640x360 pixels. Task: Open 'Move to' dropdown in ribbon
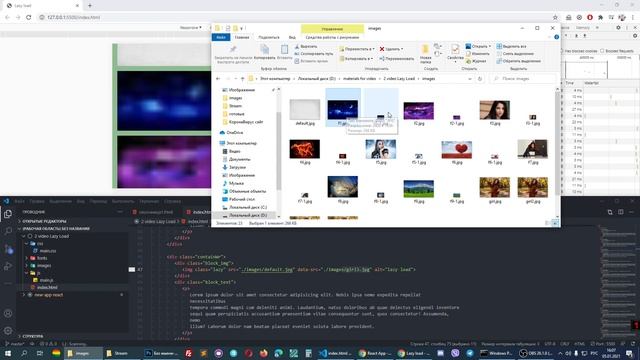356,49
